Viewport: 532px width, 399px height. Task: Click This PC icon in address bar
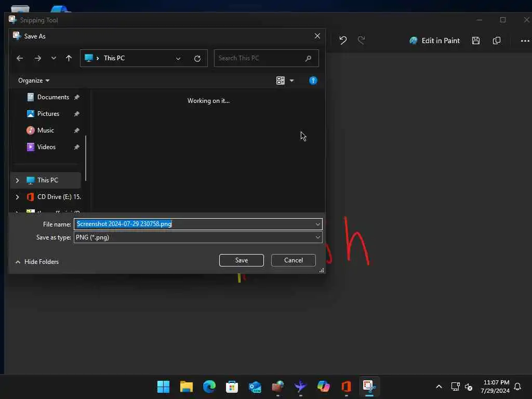88,58
